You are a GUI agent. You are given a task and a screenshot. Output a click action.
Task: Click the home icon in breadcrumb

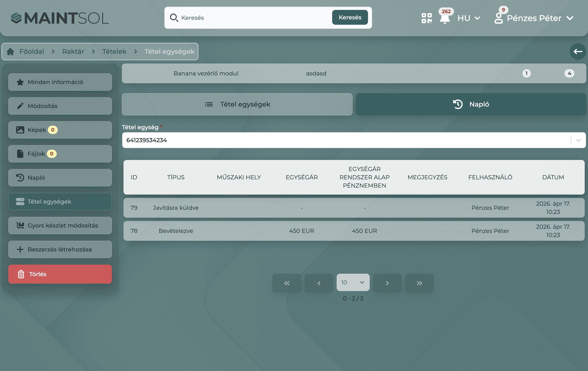[10, 52]
